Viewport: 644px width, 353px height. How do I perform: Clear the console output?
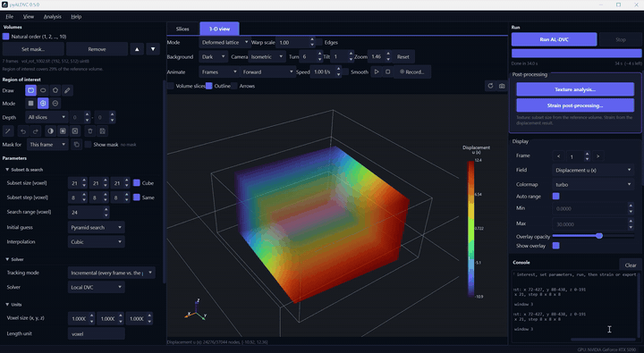631,265
